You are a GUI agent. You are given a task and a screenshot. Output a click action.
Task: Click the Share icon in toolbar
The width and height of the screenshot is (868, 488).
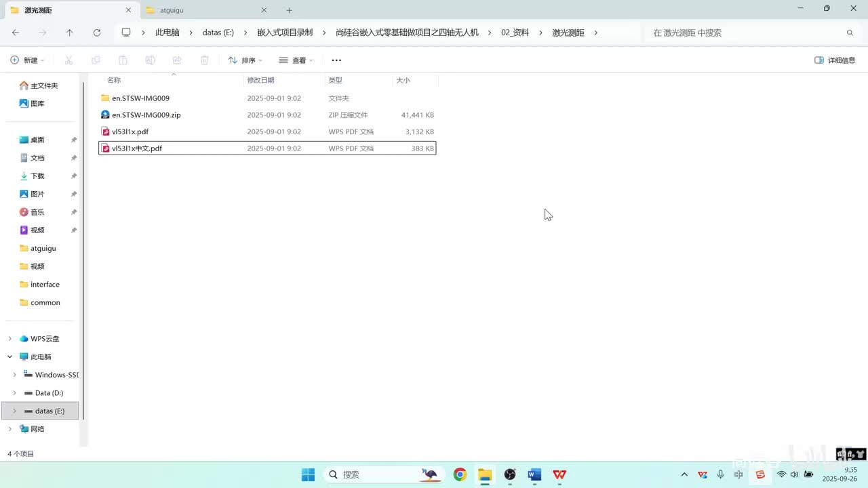177,60
